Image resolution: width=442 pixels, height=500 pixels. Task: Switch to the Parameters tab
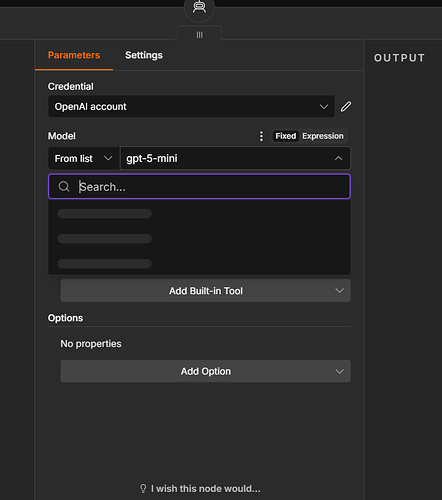click(74, 55)
